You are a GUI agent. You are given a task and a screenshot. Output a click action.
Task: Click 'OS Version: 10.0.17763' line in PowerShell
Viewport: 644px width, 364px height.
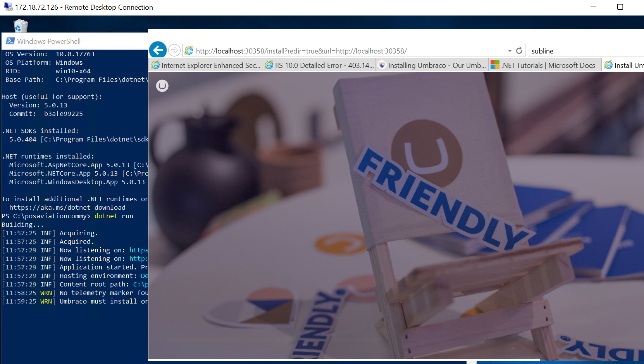[x=50, y=54]
